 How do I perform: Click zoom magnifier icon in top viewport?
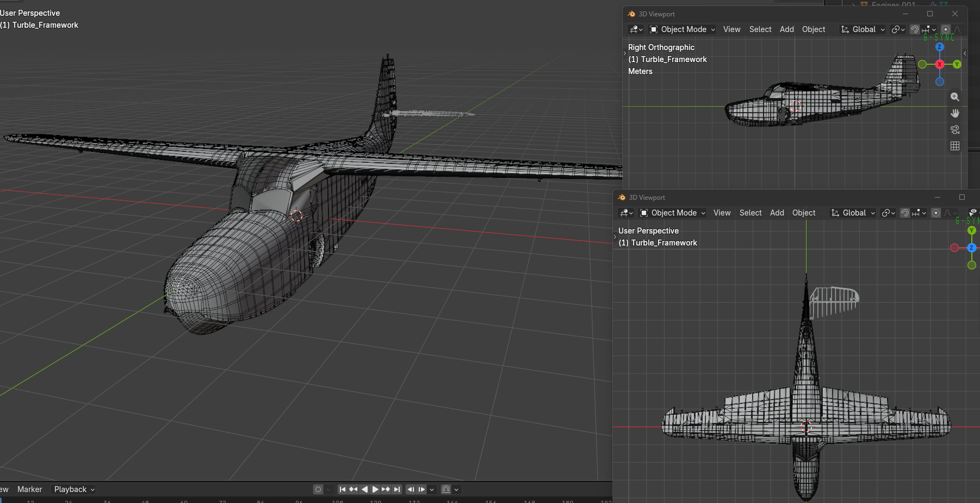[954, 97]
